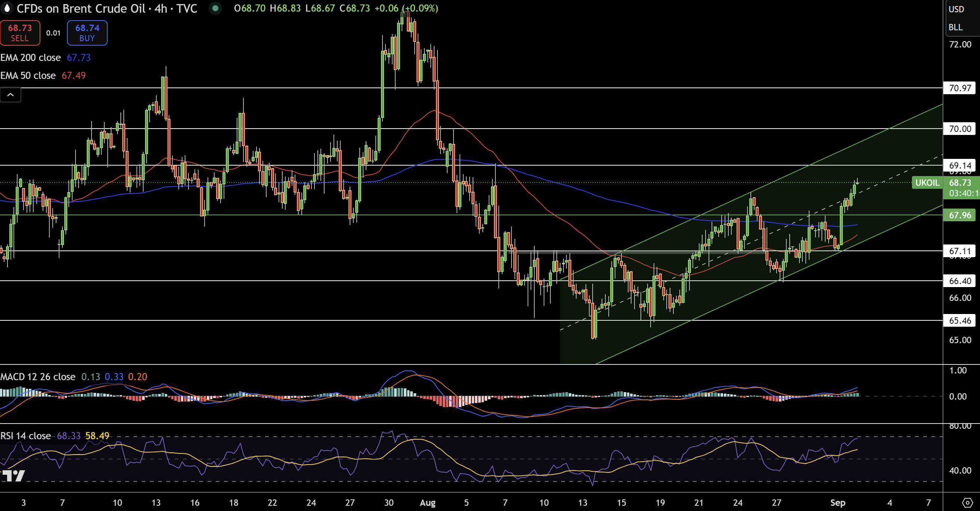Image resolution: width=980 pixels, height=511 pixels.
Task: Click the 72.00 price scale label
Action: tap(960, 44)
